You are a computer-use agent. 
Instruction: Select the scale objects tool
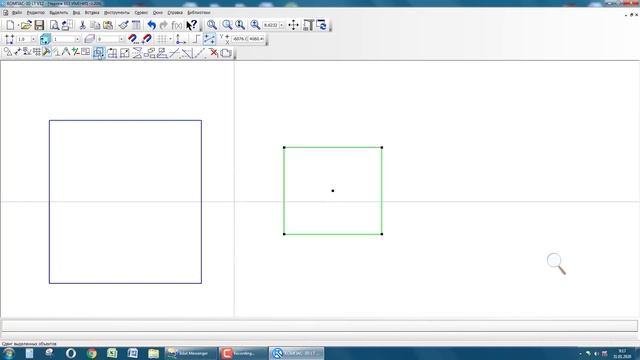click(x=124, y=53)
